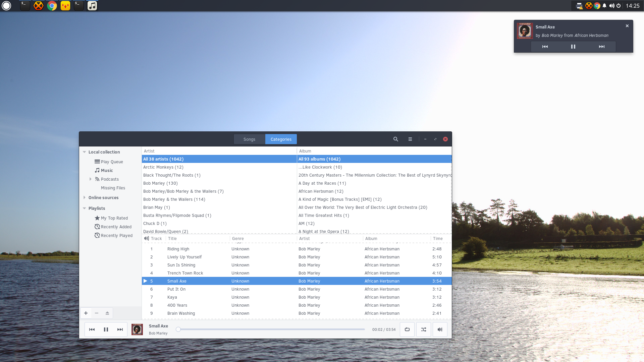
Task: Switch to the Songs tab
Action: (249, 139)
